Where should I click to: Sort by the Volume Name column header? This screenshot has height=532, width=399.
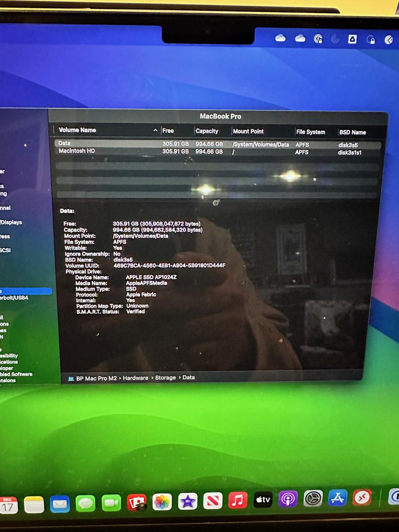tap(77, 130)
